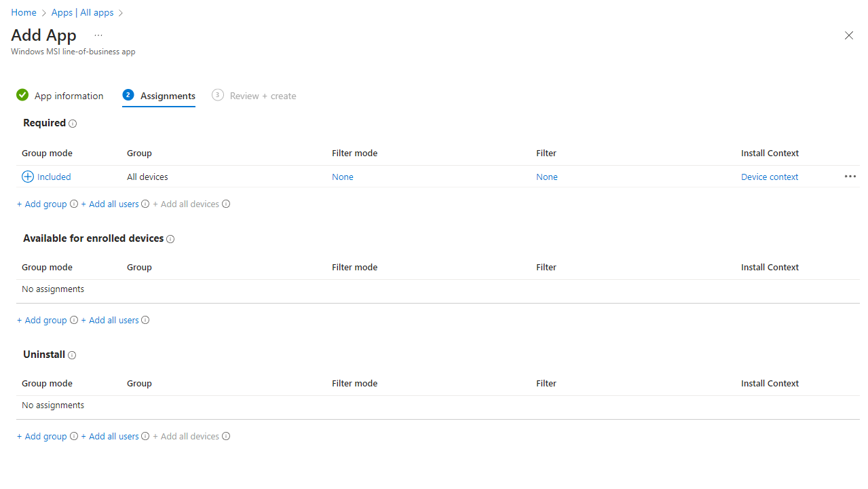Click info icon after Add all users under Uninstall

[145, 436]
